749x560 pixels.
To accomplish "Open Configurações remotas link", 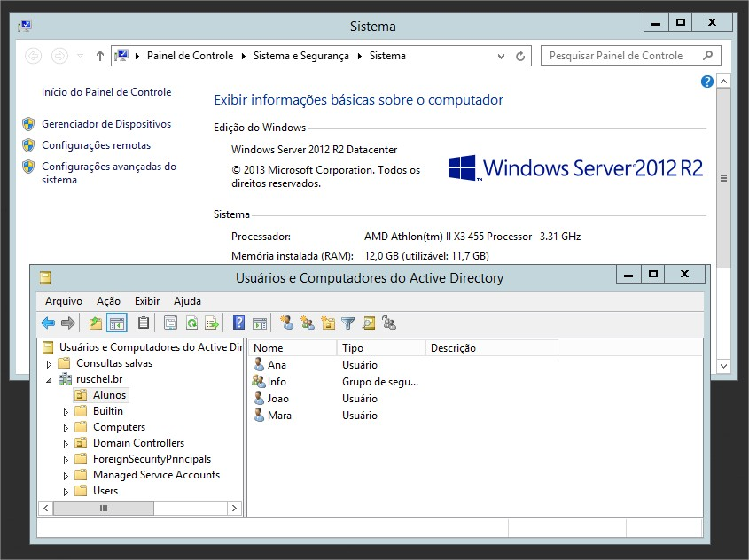I will pos(96,145).
